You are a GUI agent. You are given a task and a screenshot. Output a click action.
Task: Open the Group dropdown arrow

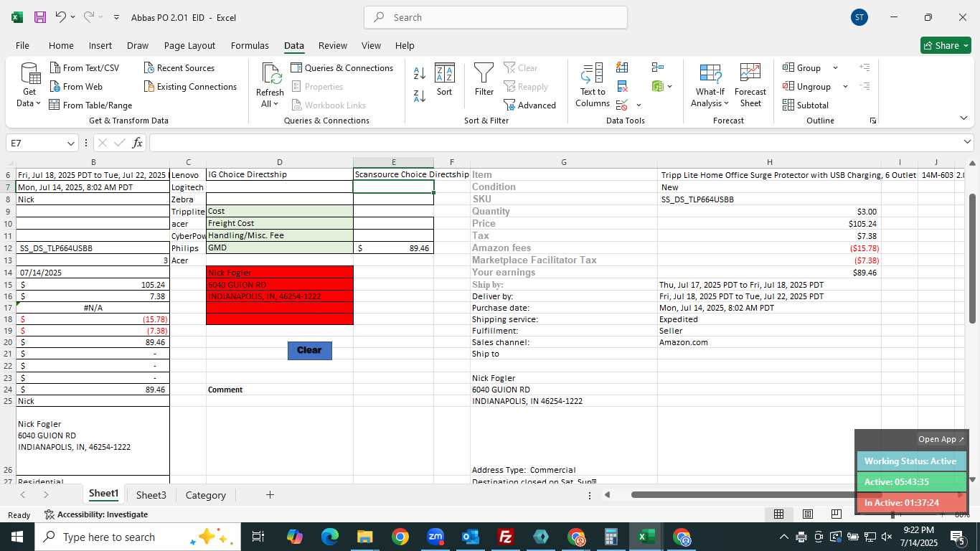click(835, 67)
